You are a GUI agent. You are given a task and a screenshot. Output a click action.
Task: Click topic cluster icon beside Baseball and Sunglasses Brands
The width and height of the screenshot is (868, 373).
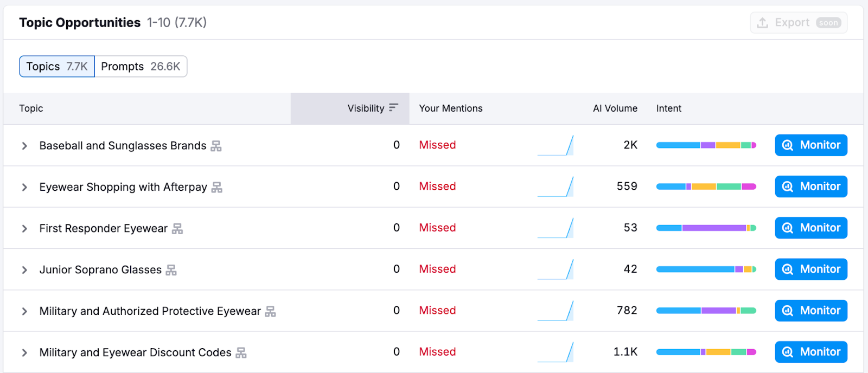216,146
